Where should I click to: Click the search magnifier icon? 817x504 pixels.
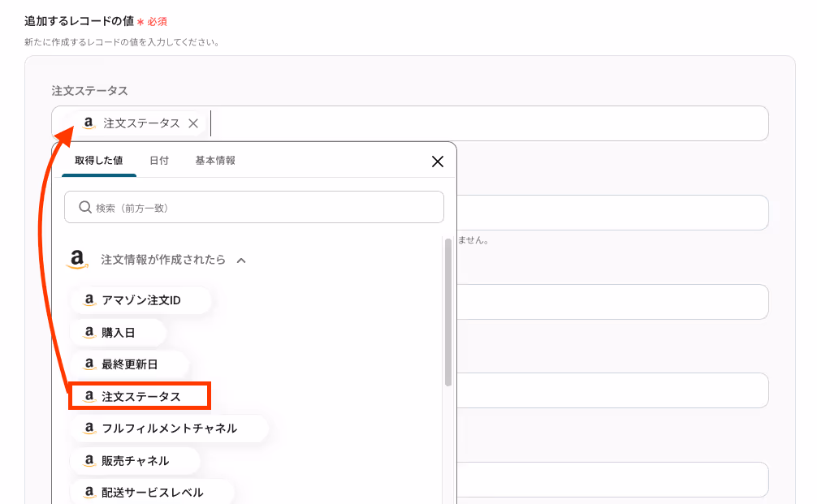coord(85,207)
